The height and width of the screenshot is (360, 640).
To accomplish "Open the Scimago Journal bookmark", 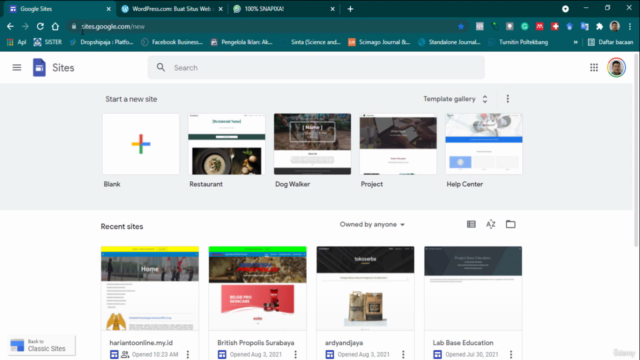I will [379, 42].
